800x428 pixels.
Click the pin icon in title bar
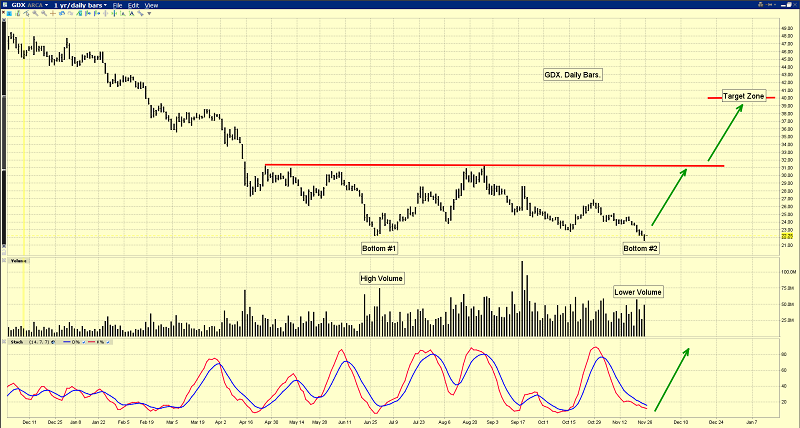click(769, 5)
